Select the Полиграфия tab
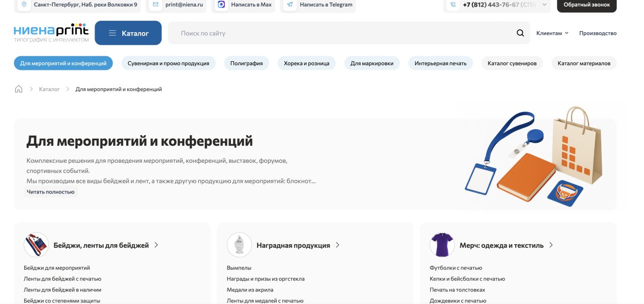 [247, 63]
